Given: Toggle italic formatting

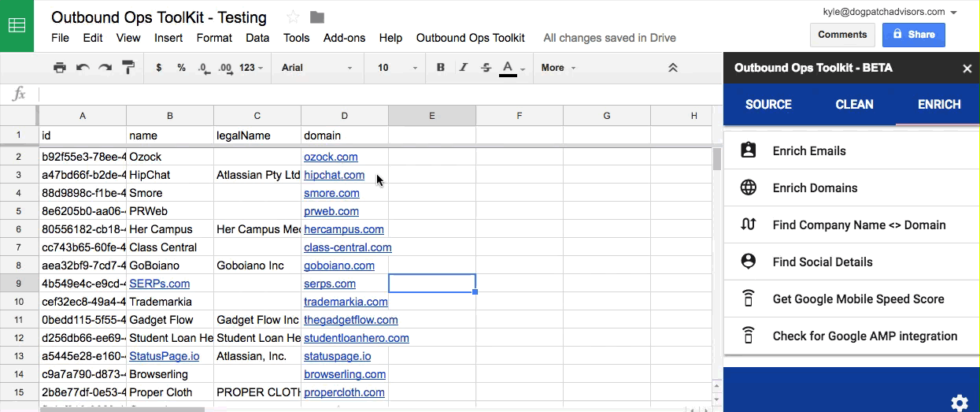Looking at the screenshot, I should [x=464, y=68].
